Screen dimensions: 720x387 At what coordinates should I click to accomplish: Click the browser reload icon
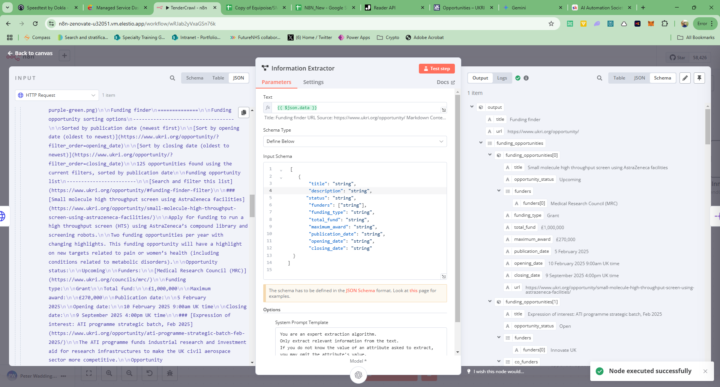35,23
